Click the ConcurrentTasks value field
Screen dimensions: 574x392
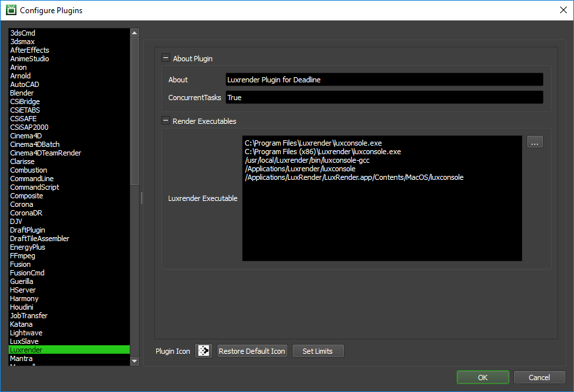point(384,98)
